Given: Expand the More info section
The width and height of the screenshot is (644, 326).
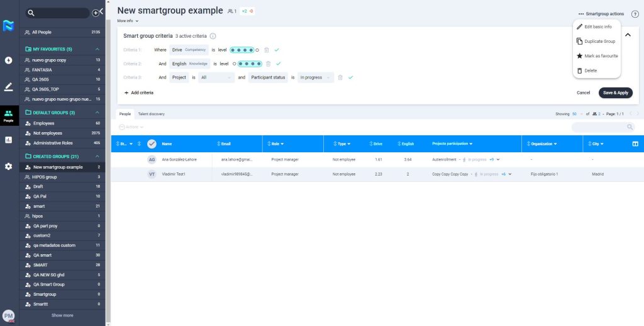Looking at the screenshot, I should point(128,21).
